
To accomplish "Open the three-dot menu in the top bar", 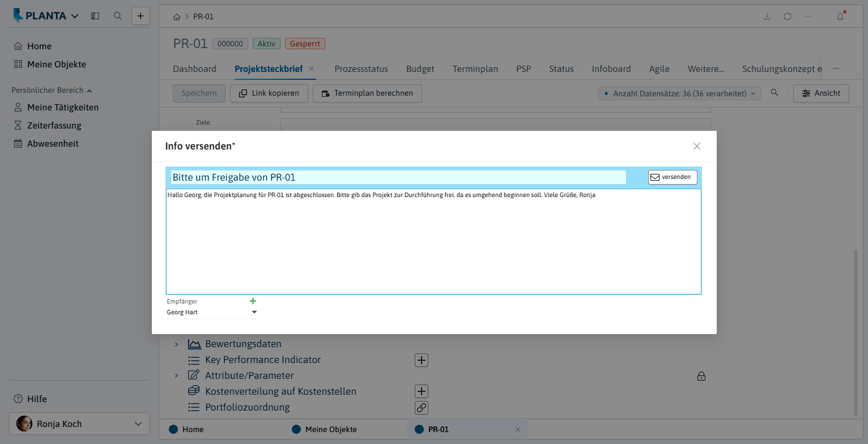I will 808,16.
